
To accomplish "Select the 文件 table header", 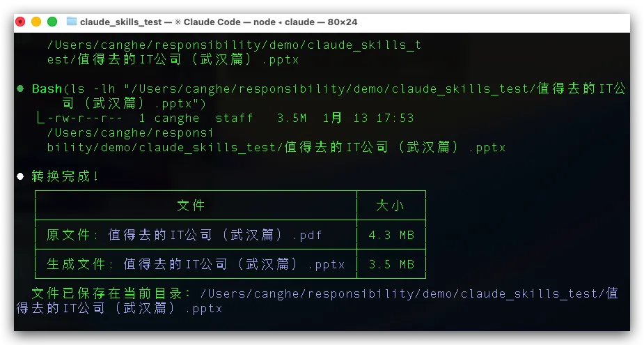I will click(191, 206).
